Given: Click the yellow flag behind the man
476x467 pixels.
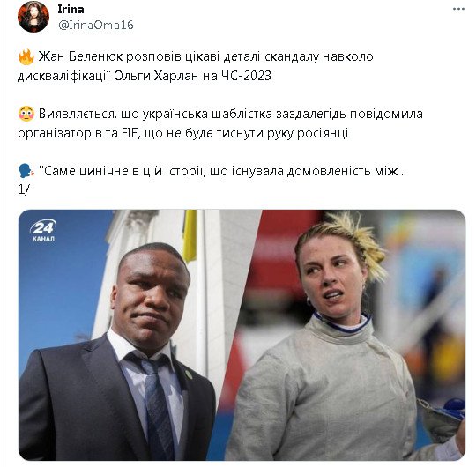Looking at the screenshot, I should tap(190, 236).
